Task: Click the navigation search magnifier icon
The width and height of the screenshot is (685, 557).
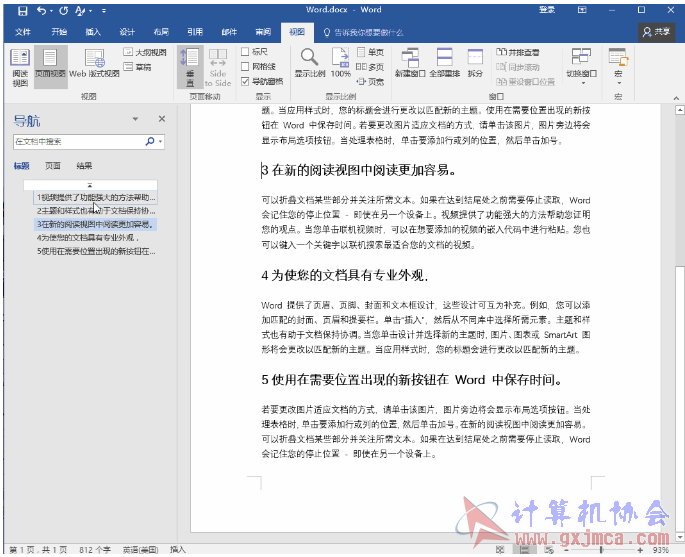Action: (x=150, y=141)
